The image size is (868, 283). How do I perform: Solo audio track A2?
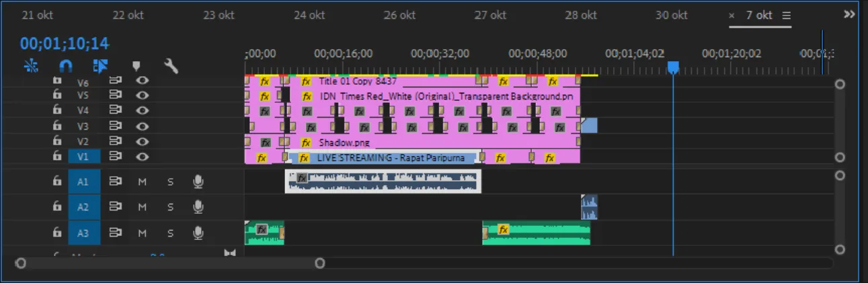pyautogui.click(x=170, y=207)
